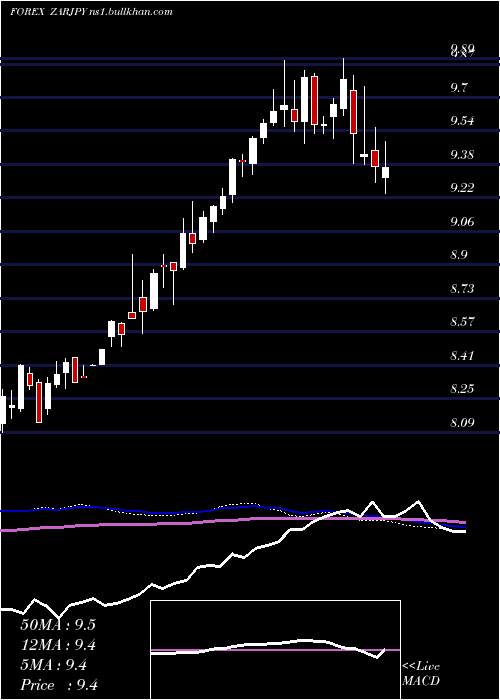Click the 9.06 price axis label

462,222
